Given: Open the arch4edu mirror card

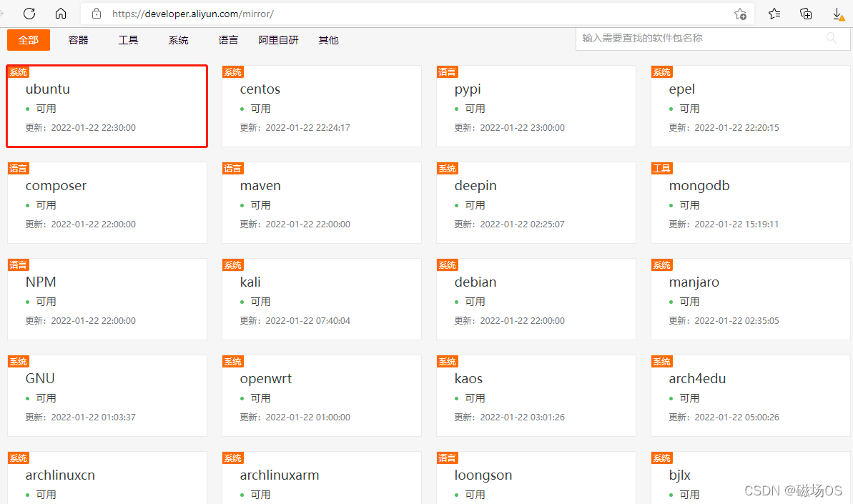Looking at the screenshot, I should pos(751,396).
